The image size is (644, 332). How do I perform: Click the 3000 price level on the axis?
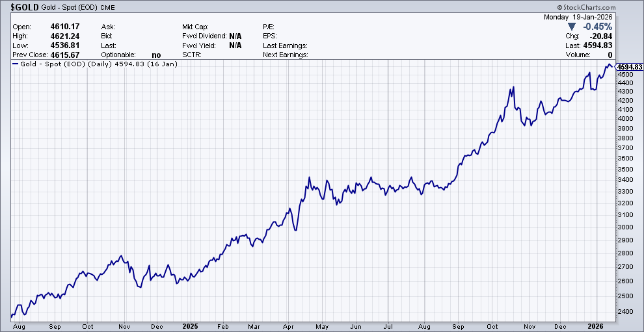coord(625,227)
